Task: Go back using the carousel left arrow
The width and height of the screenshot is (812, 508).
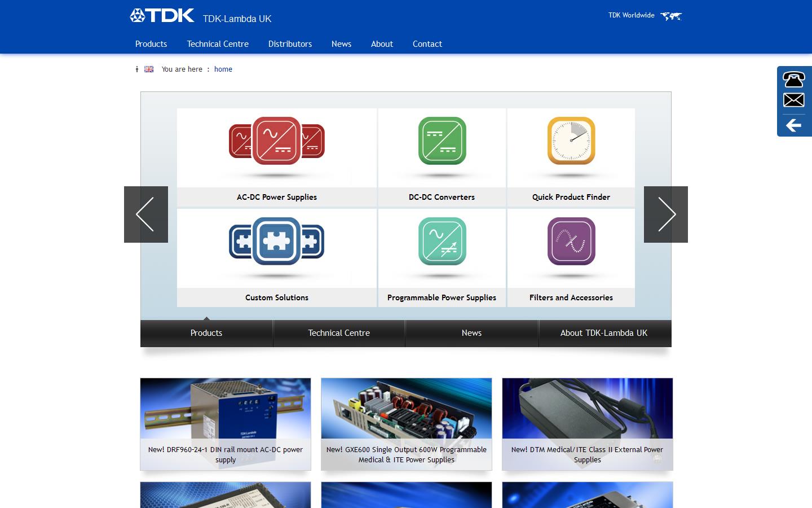Action: 145,214
